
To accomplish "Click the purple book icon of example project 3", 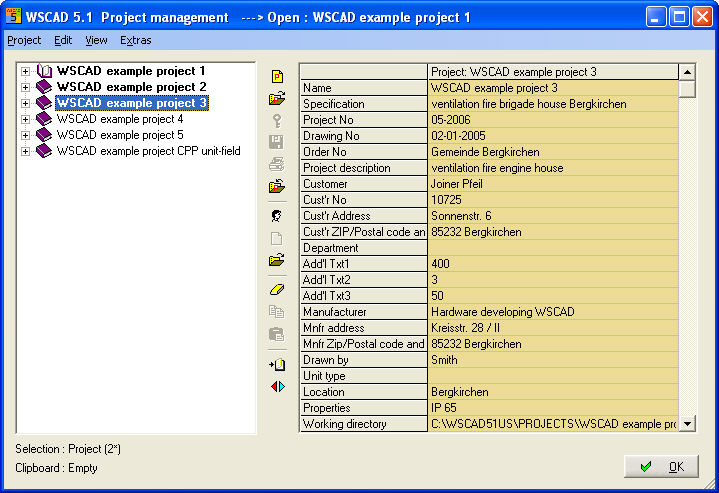I will click(x=44, y=103).
